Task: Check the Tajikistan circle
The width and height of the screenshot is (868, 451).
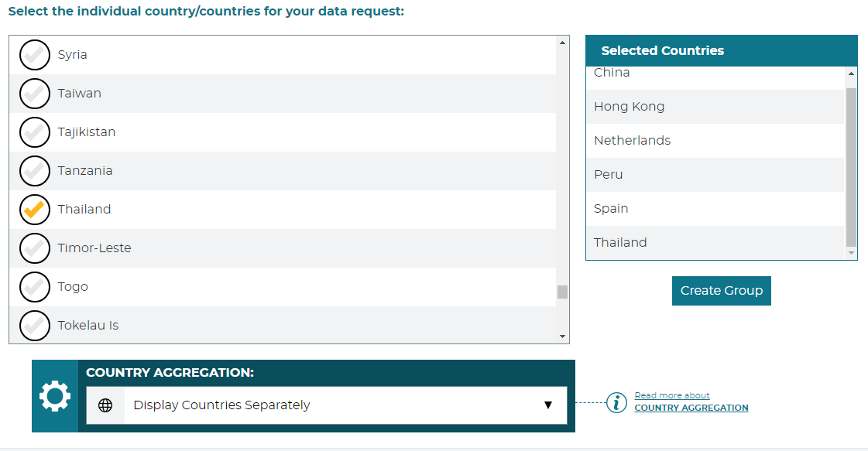Action: (34, 132)
